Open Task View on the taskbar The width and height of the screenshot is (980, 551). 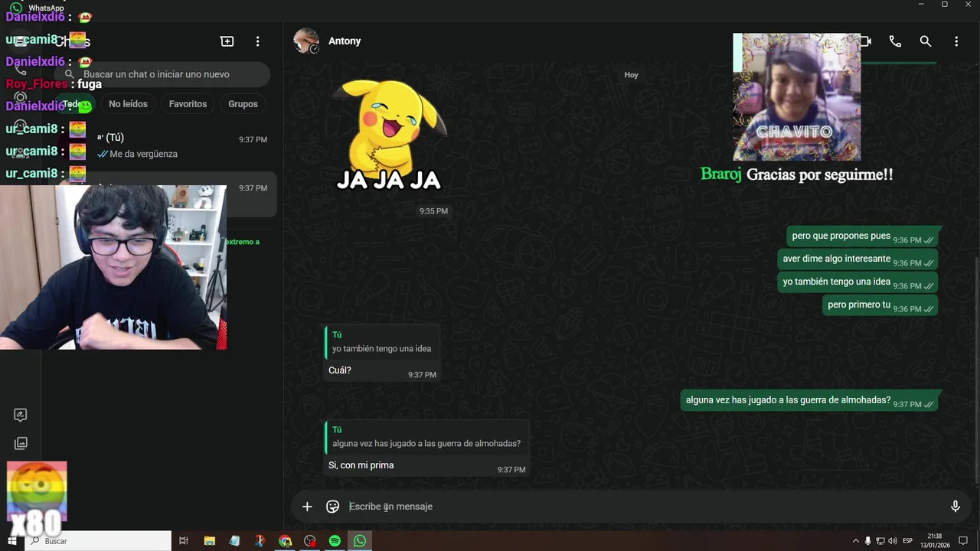click(x=184, y=541)
